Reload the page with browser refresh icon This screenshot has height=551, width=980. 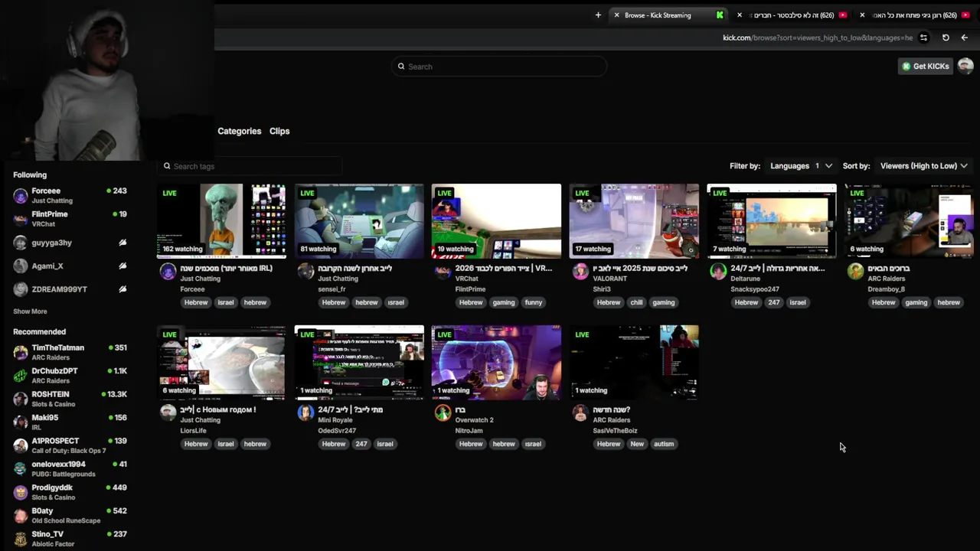(946, 37)
